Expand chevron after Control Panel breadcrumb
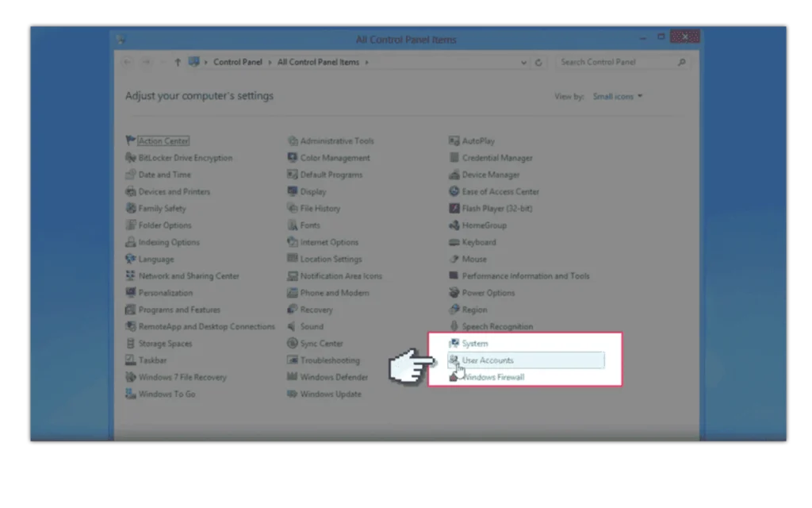812x508 pixels. [270, 62]
